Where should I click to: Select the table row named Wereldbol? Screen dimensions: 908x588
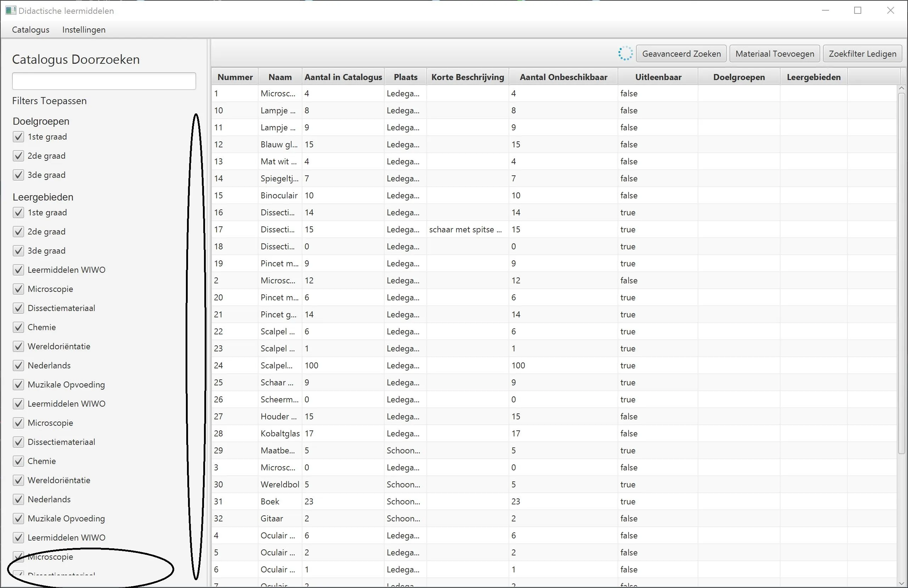pyautogui.click(x=280, y=485)
